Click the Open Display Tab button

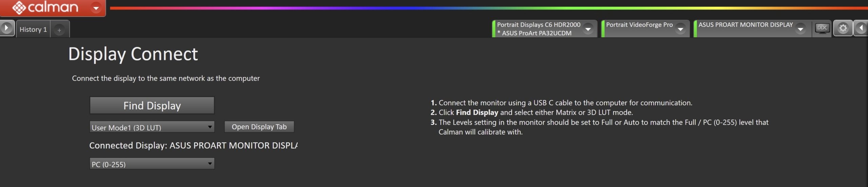coord(259,127)
